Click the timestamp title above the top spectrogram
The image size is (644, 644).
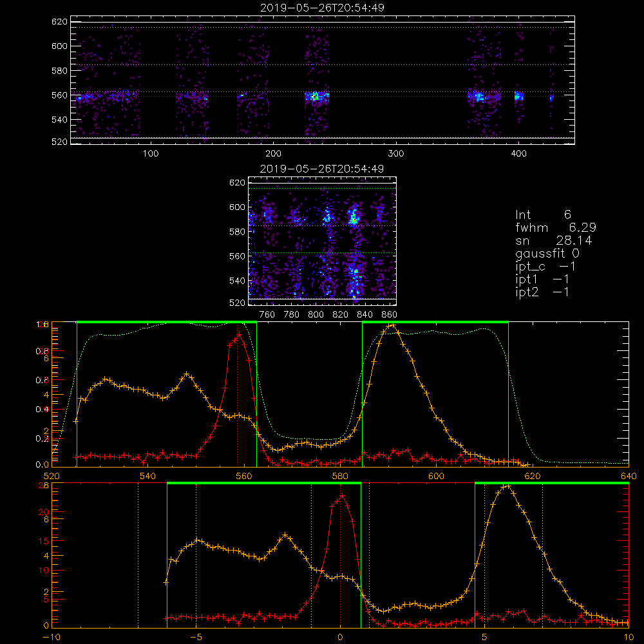322,8
